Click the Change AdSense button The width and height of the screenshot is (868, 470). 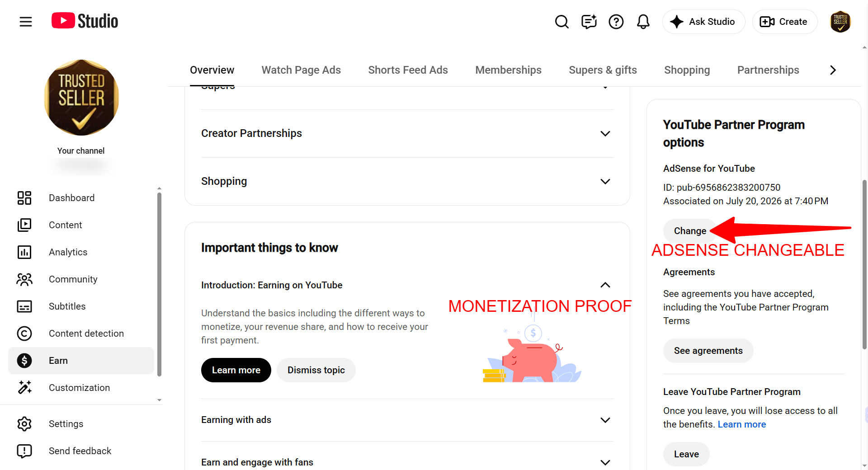click(x=690, y=231)
